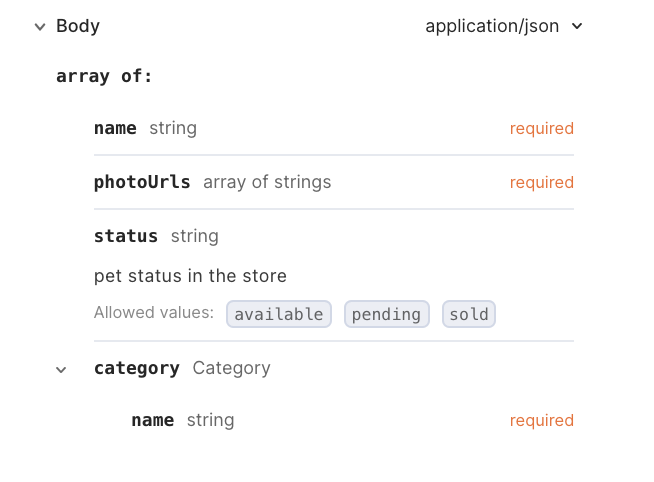Collapse the category property chevron
Viewport: 654px width, 482px height.
click(61, 369)
